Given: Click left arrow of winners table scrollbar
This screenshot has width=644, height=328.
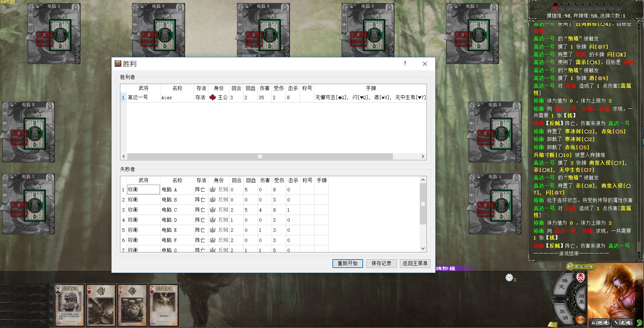Looking at the screenshot, I should tap(124, 157).
